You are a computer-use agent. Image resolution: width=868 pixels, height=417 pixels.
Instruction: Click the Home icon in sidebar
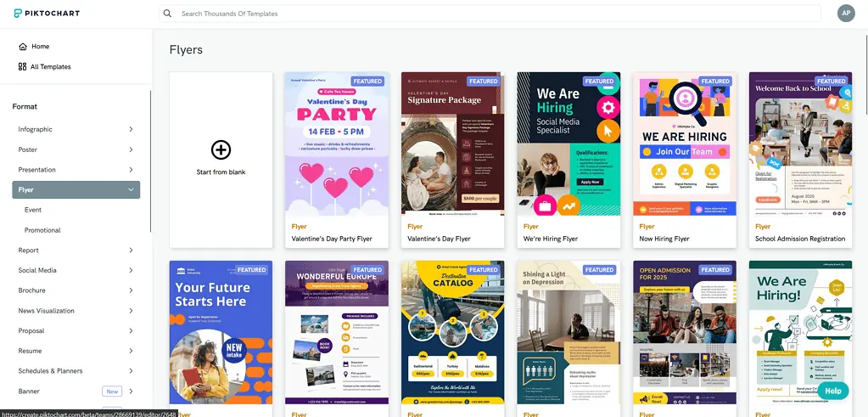point(22,46)
